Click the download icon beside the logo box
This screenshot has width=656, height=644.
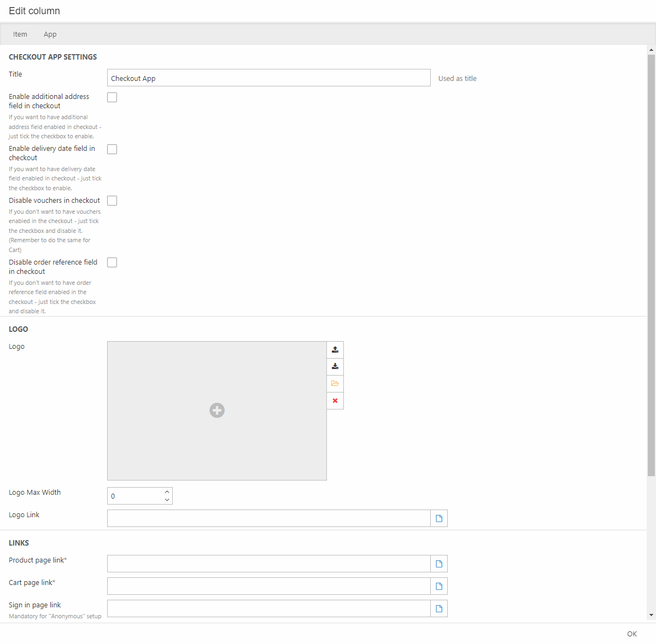(335, 366)
